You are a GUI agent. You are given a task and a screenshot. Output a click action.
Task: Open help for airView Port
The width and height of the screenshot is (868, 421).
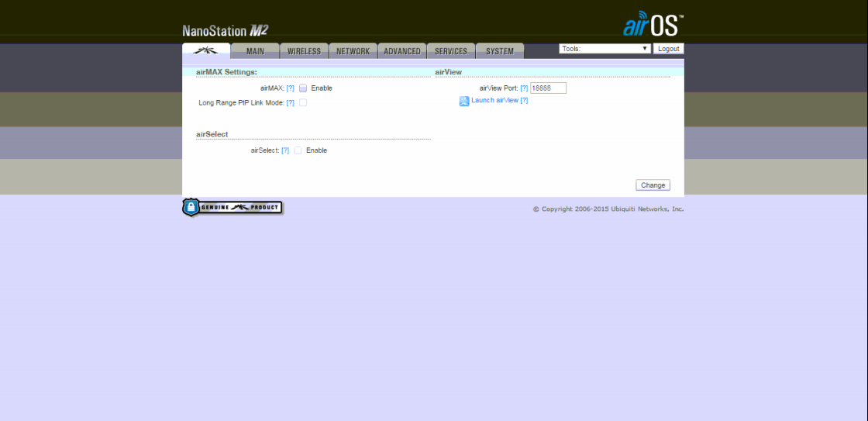[x=524, y=88]
